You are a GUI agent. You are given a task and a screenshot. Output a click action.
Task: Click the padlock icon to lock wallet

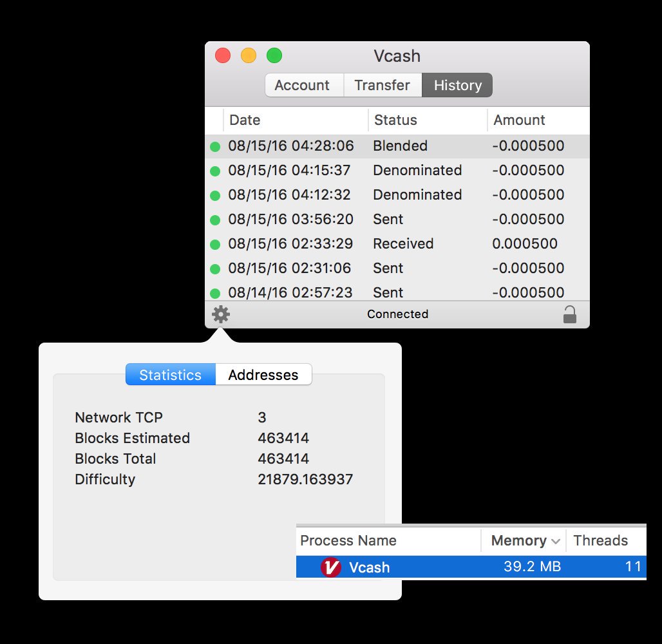point(569,315)
